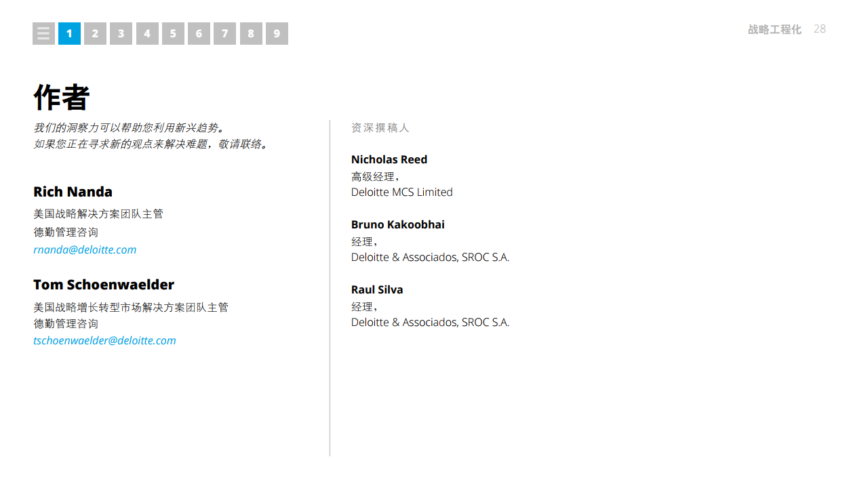Click page number 28
The height and width of the screenshot is (488, 868).
tap(820, 28)
